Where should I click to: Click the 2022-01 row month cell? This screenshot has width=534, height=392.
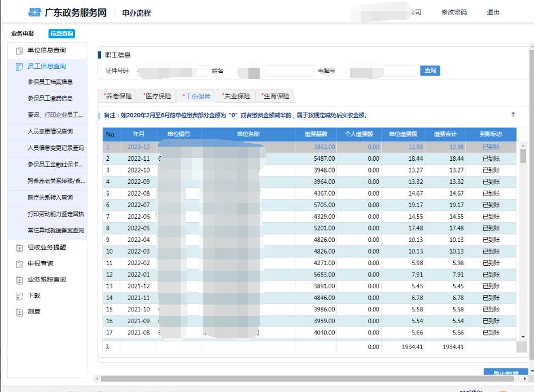coord(139,275)
